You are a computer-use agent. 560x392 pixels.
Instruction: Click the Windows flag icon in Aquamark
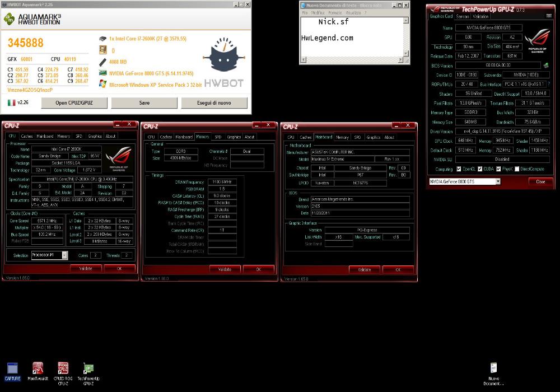pyautogui.click(x=103, y=84)
